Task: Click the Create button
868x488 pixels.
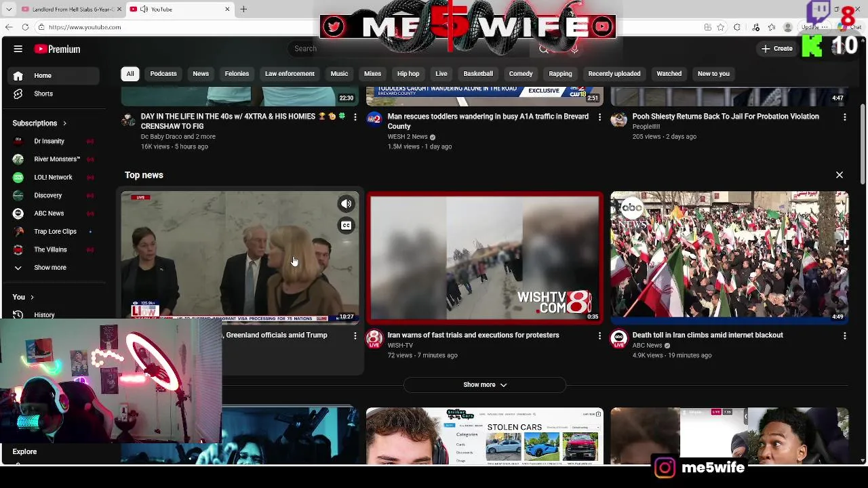Action: pos(777,49)
